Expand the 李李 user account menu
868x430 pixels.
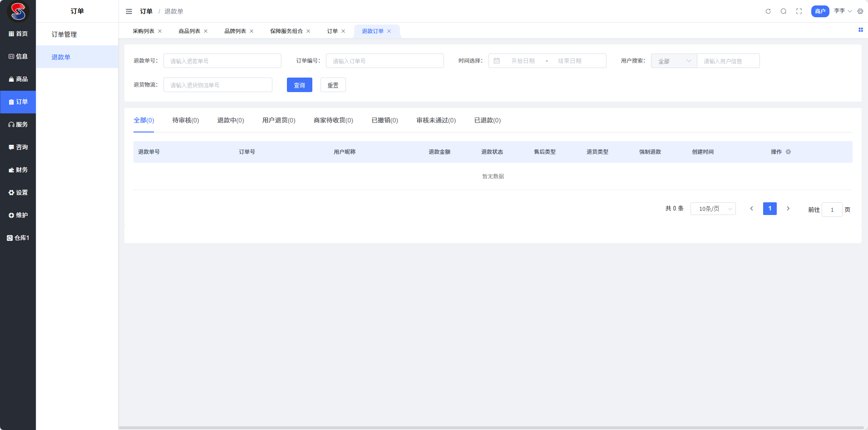click(843, 11)
